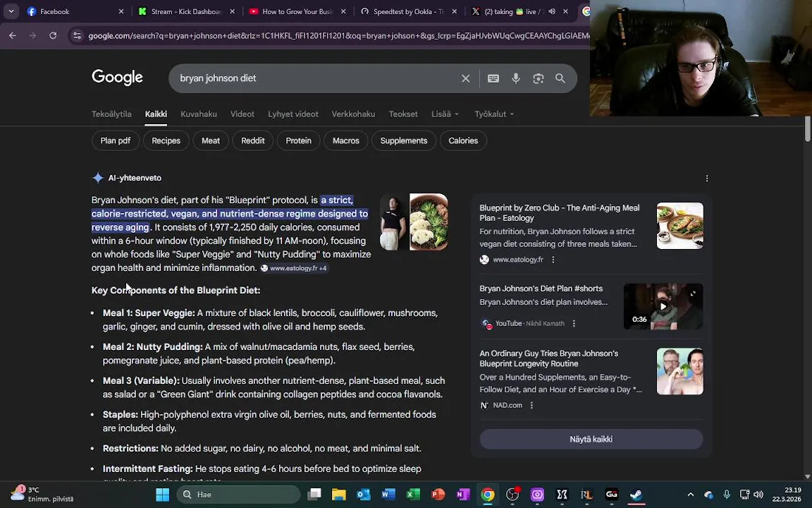Click the Näytä kaikki button
The height and width of the screenshot is (508, 812).
point(591,439)
